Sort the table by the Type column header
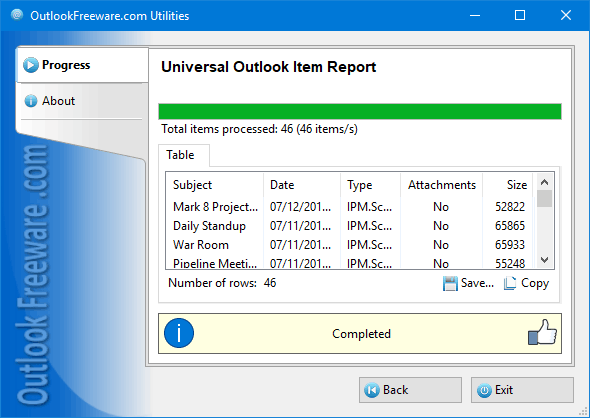This screenshot has height=418, width=590. pos(371,185)
